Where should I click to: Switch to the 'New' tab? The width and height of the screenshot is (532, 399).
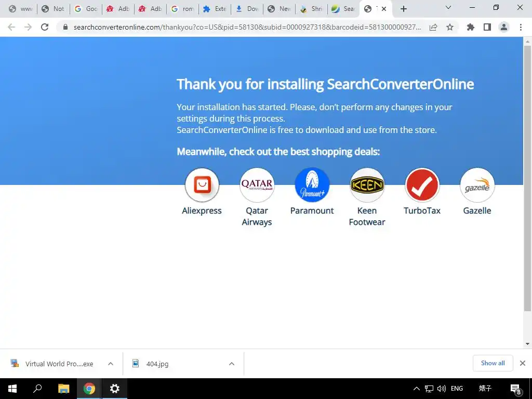click(279, 9)
